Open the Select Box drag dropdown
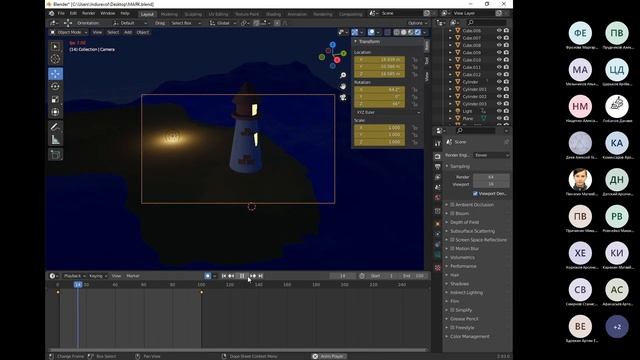Viewport: 640px width, 360px height. pos(185,23)
